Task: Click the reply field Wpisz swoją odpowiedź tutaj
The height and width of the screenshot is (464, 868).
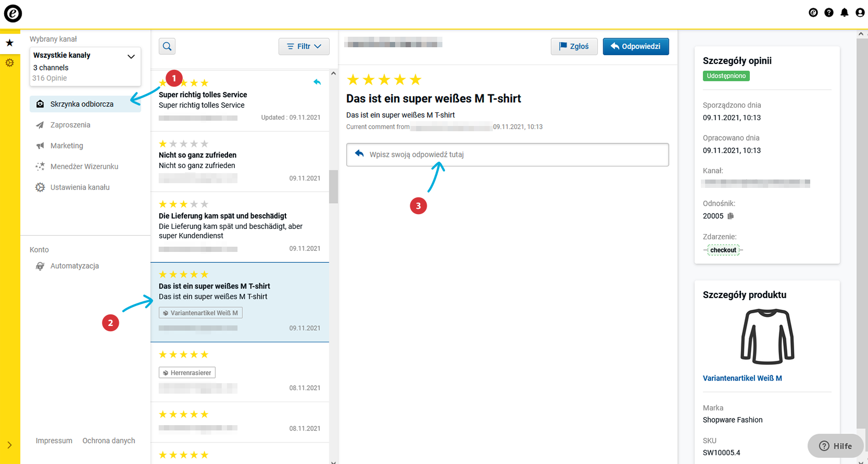Action: tap(508, 154)
